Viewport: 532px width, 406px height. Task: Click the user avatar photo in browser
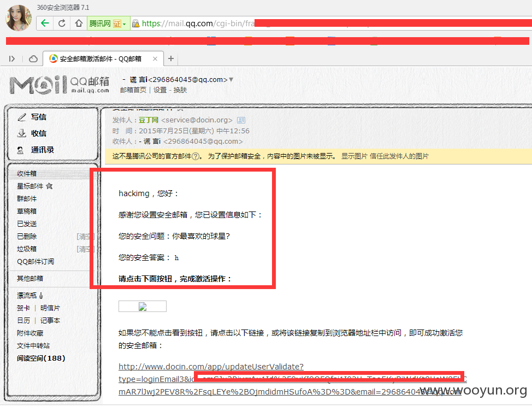(x=19, y=17)
